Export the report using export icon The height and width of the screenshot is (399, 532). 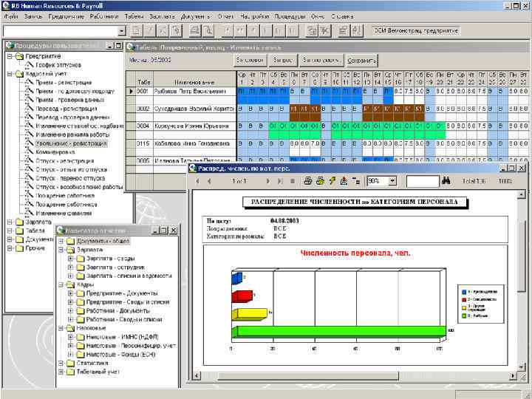click(344, 181)
